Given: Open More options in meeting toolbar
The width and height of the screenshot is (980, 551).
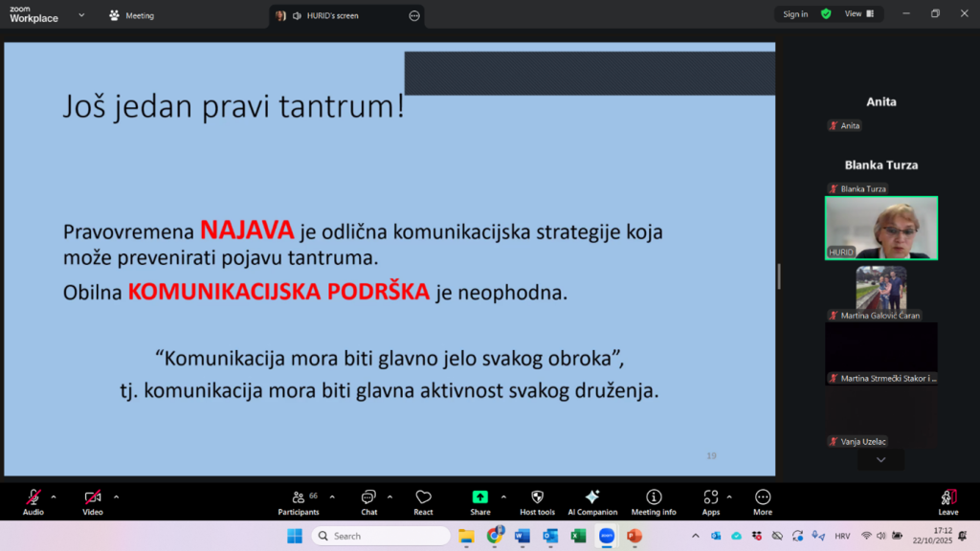Looking at the screenshot, I should click(763, 501).
